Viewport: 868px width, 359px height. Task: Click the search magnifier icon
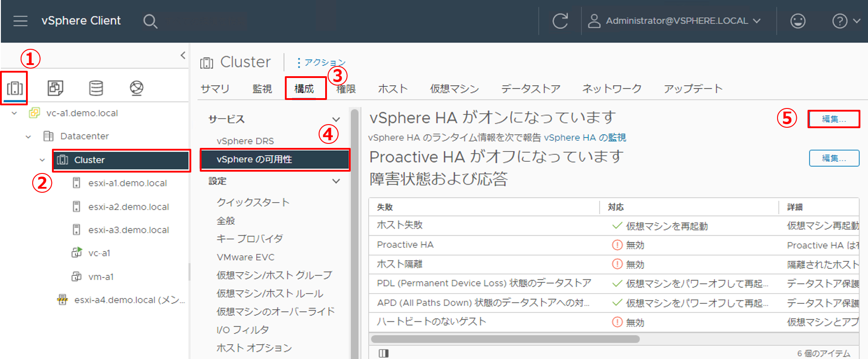tap(150, 21)
